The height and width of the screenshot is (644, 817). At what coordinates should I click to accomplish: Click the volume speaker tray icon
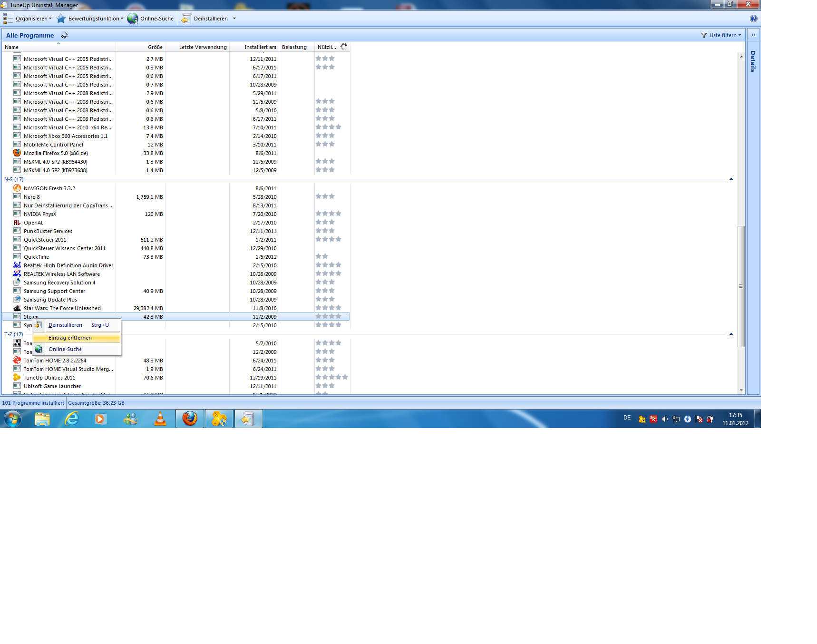click(665, 419)
